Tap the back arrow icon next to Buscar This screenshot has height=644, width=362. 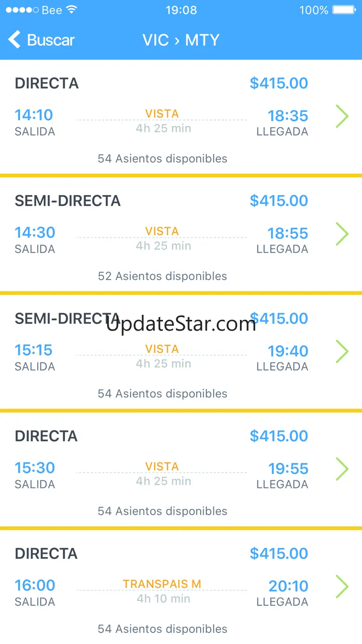15,40
